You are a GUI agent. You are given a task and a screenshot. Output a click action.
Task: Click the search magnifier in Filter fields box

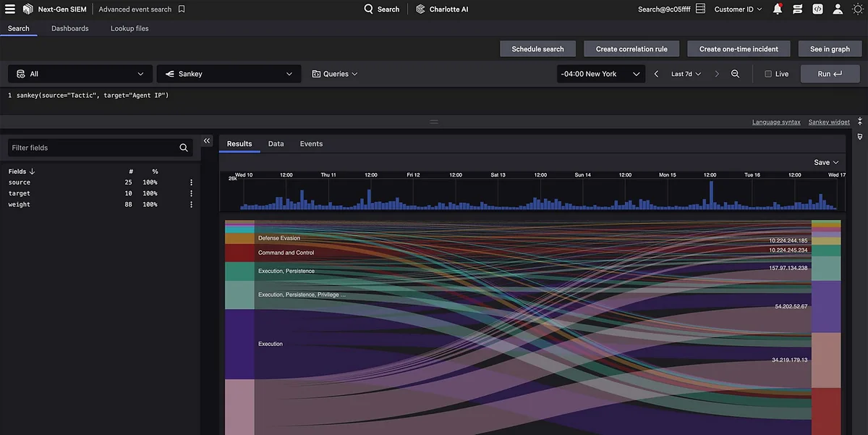184,147
